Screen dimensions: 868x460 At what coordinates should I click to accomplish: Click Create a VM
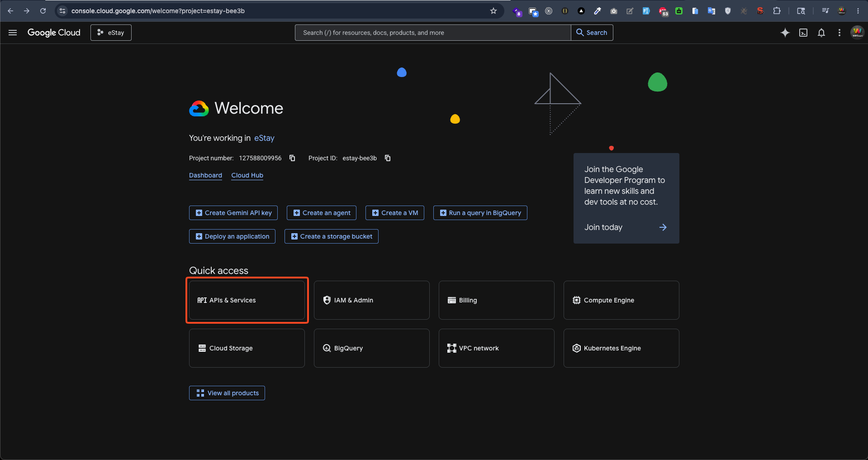[395, 213]
